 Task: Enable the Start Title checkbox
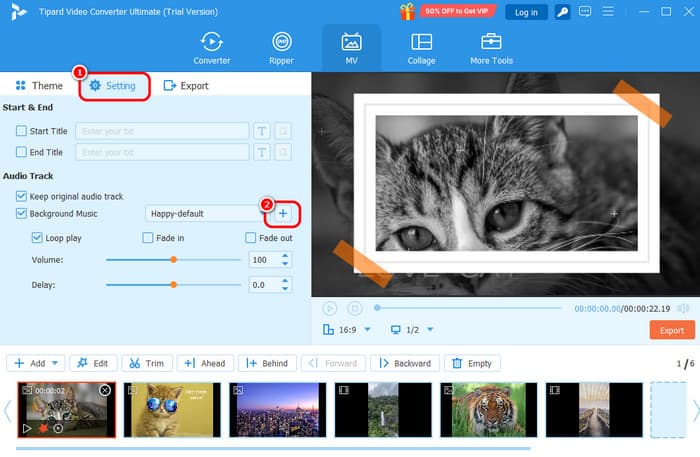[x=22, y=131]
